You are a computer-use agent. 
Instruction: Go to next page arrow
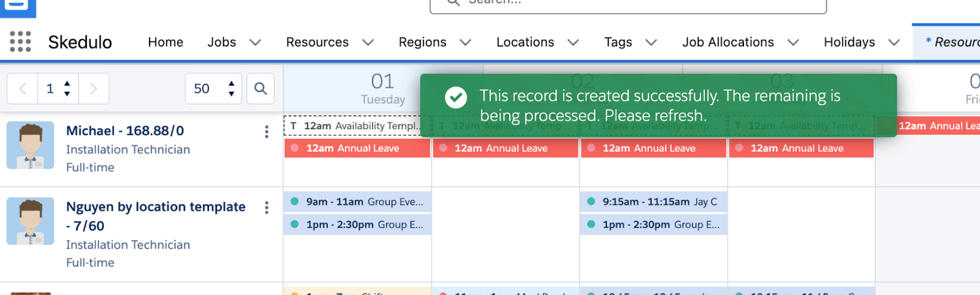point(94,89)
